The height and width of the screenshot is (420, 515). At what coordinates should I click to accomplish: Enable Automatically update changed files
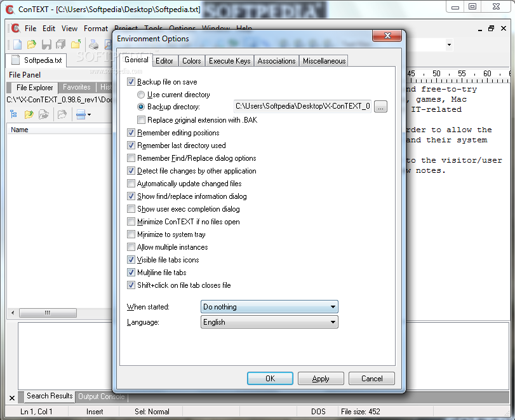pyautogui.click(x=131, y=184)
